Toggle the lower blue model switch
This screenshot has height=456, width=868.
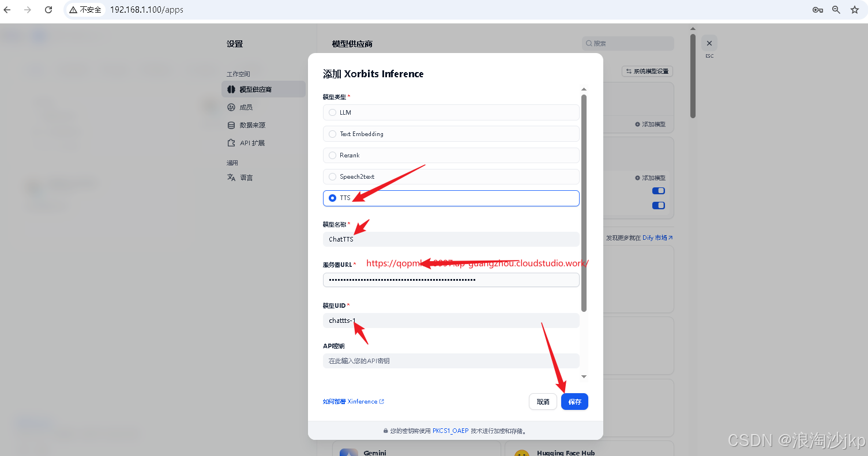(x=658, y=205)
